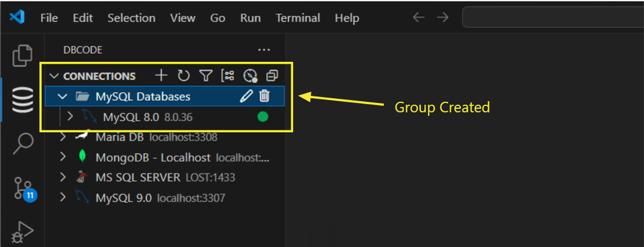Click the compass icon in the Connections toolbar

click(250, 76)
